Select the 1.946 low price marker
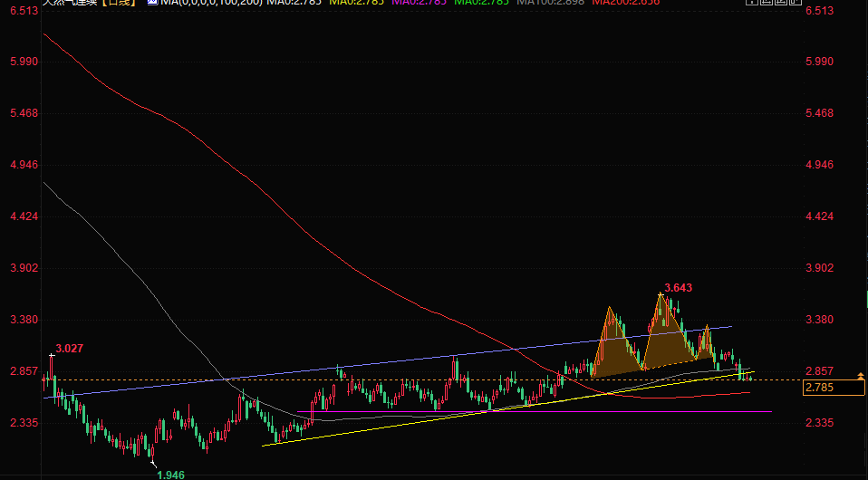This screenshot has height=480, width=868. (x=169, y=475)
